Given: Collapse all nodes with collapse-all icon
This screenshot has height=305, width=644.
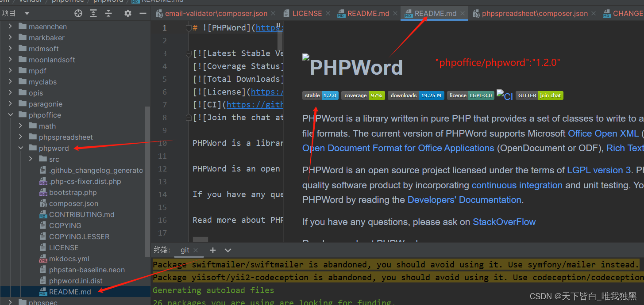Looking at the screenshot, I should point(108,13).
